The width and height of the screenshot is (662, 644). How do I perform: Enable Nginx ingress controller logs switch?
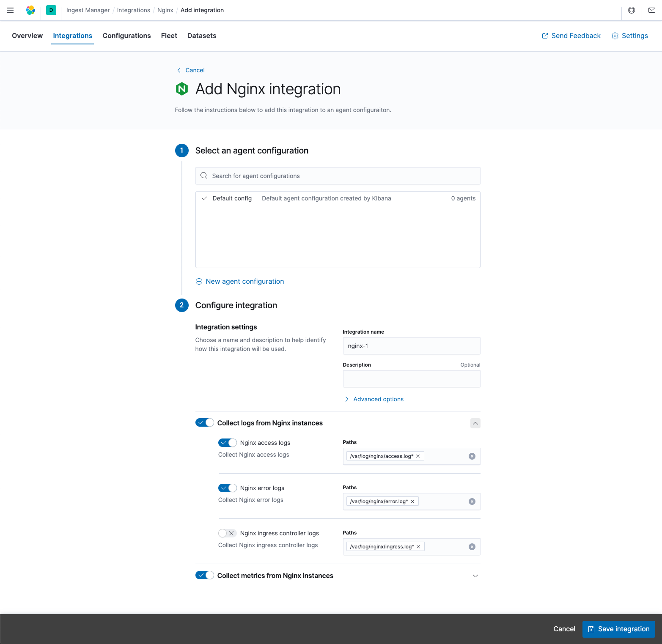(x=228, y=533)
